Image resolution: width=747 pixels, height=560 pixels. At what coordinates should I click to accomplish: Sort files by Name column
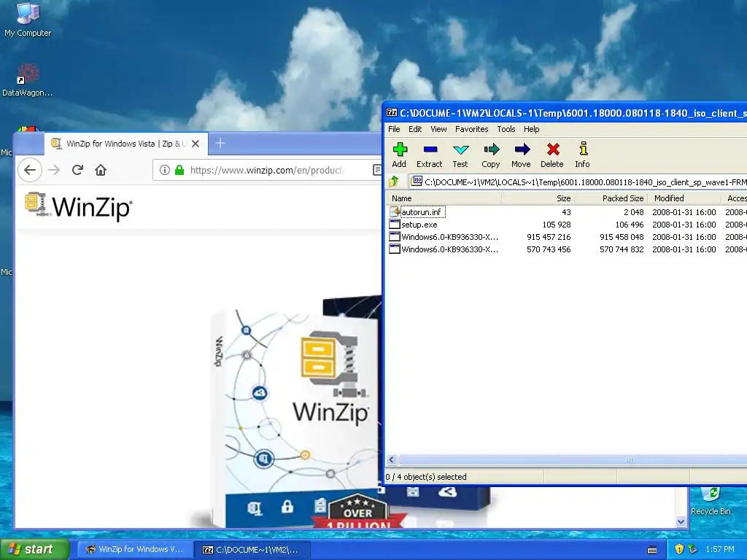point(443,198)
